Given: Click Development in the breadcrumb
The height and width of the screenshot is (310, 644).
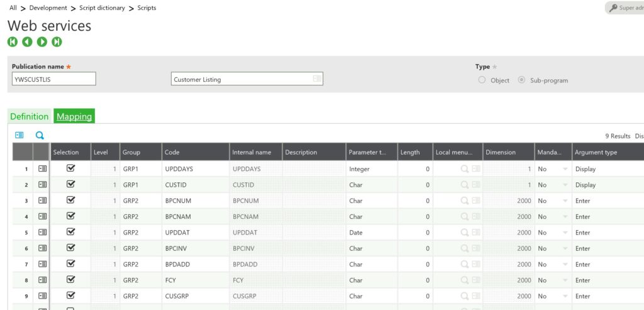Looking at the screenshot, I should (x=48, y=8).
